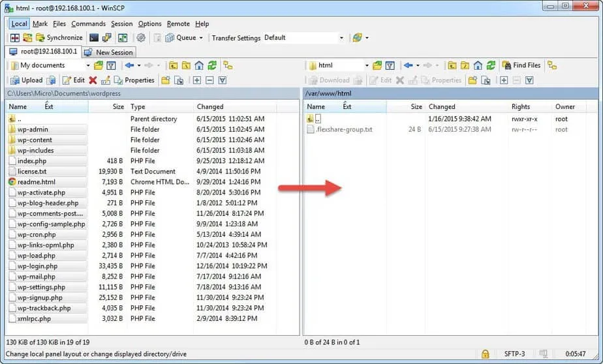Screen dimensions: 603x364
Task: Open the Commands menu
Action: (88, 23)
